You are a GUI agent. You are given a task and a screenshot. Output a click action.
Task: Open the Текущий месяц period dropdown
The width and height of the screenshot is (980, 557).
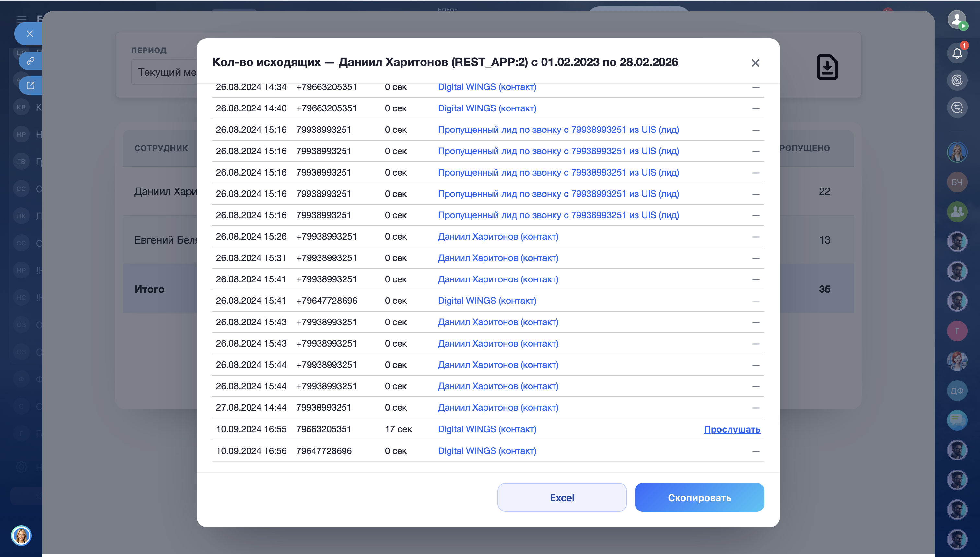(x=165, y=72)
